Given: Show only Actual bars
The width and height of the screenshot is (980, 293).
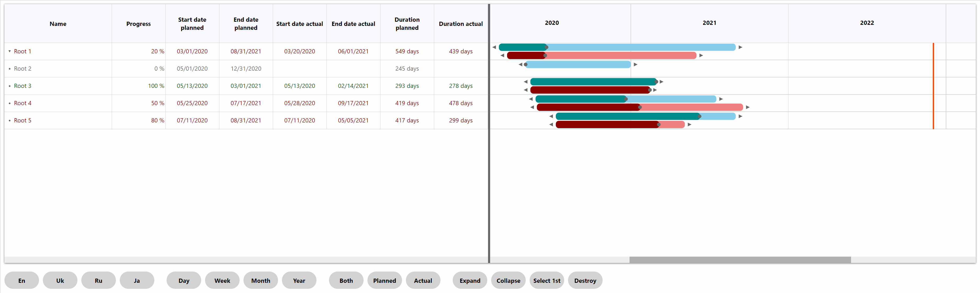Looking at the screenshot, I should 423,280.
